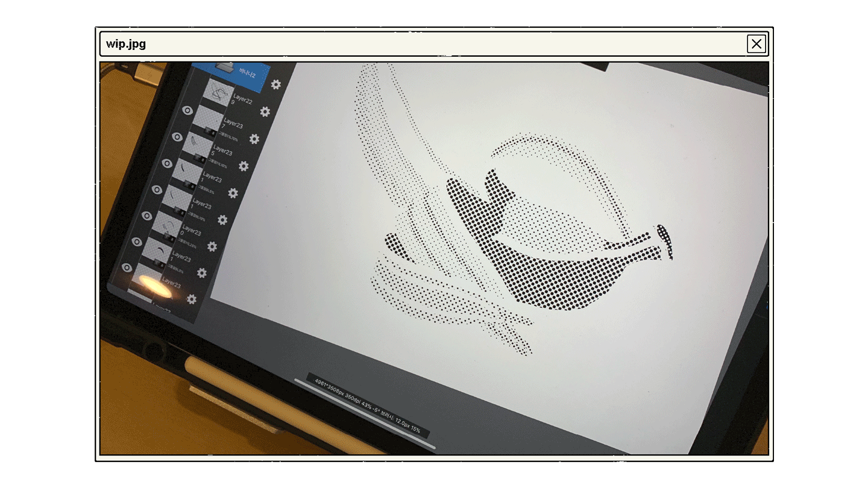868x488 pixels.
Task: Click the 8-bit badge under Layer235 thumbnail
Action: coord(201,158)
